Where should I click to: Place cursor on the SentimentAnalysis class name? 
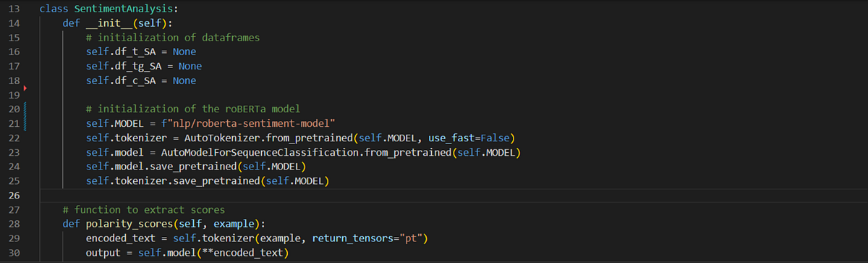point(124,10)
